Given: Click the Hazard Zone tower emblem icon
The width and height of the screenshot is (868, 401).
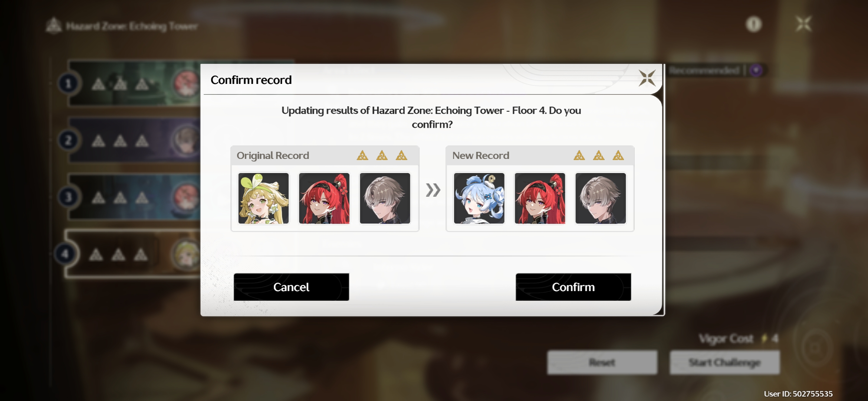Looking at the screenshot, I should pyautogui.click(x=54, y=26).
